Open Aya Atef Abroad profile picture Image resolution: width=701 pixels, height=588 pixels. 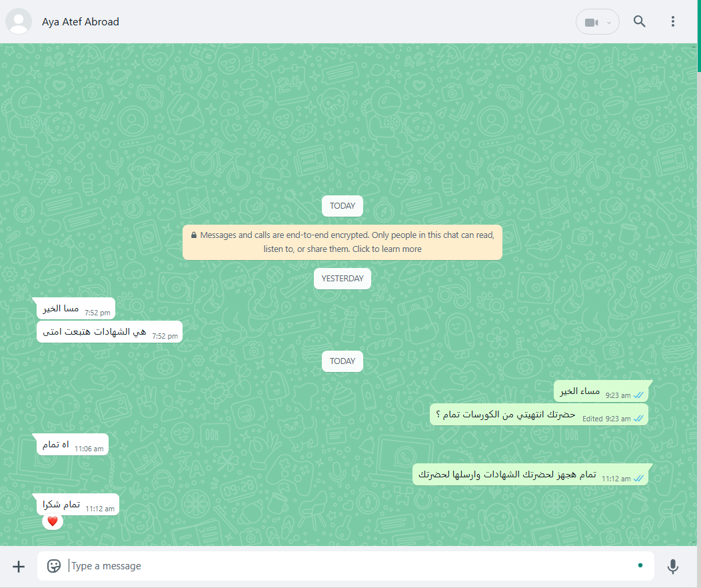[x=19, y=21]
